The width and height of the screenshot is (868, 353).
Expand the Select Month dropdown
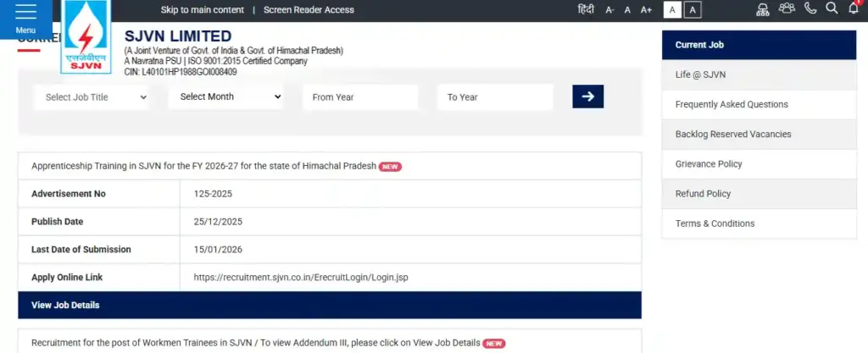point(225,97)
